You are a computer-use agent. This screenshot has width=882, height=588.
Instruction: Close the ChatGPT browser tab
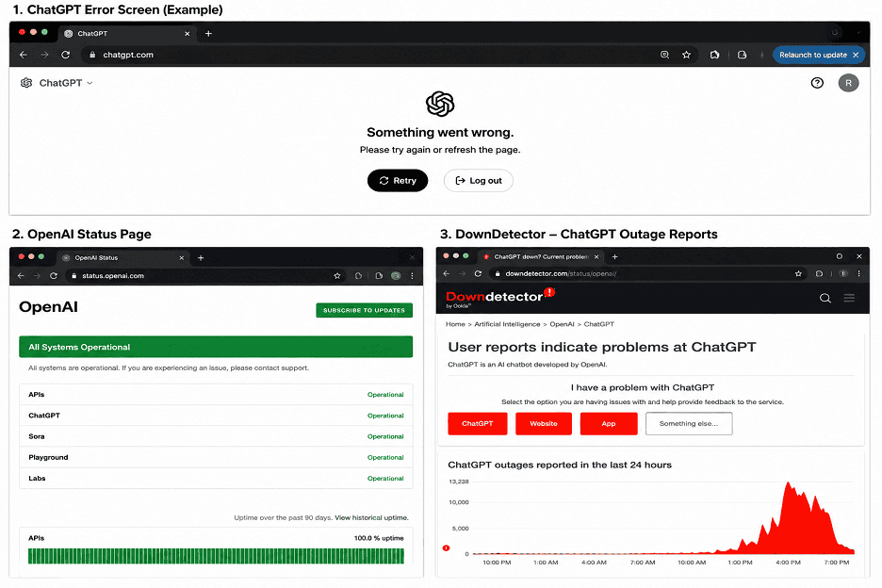point(188,34)
